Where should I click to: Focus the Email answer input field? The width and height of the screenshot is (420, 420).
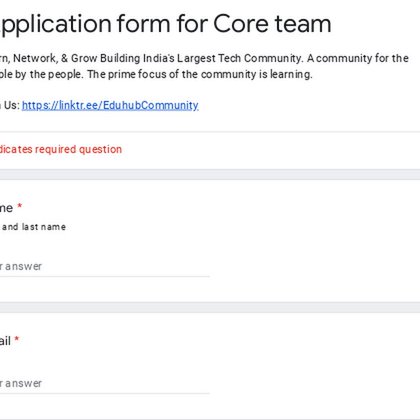[x=105, y=383]
